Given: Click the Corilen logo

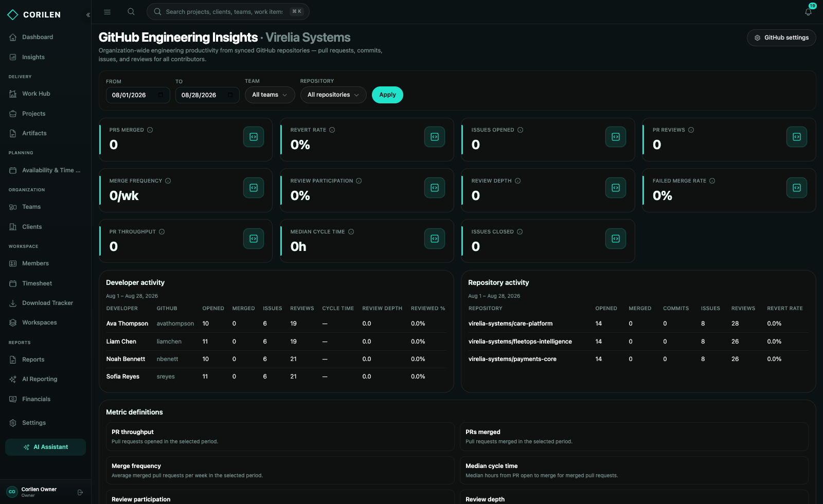Looking at the screenshot, I should [x=34, y=15].
